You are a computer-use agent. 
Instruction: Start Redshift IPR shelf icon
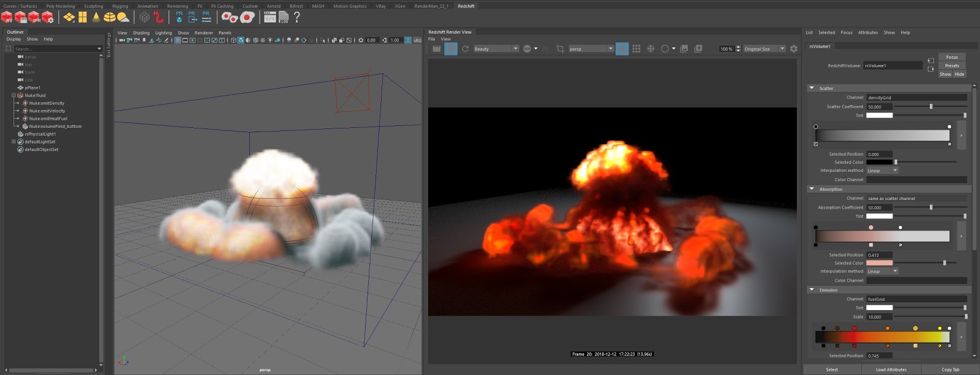34,17
